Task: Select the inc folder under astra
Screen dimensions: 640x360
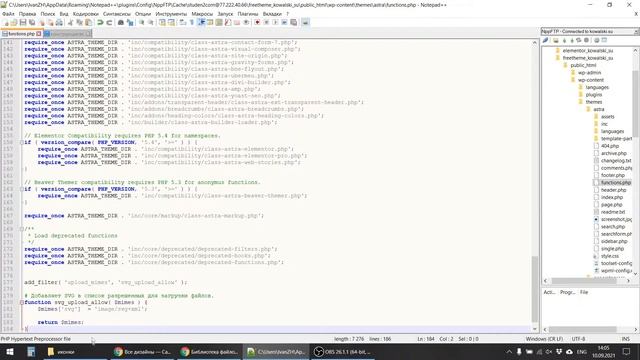Action: (x=604, y=124)
